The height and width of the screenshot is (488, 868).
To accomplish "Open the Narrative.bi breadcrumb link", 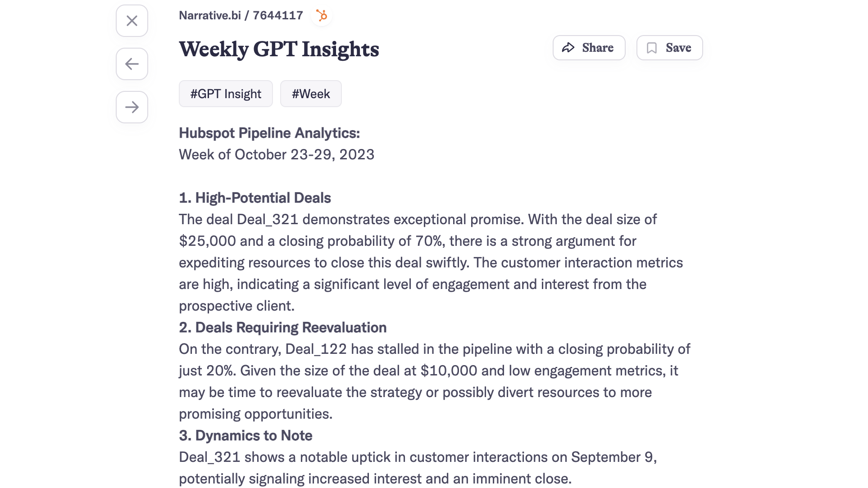I will point(210,15).
